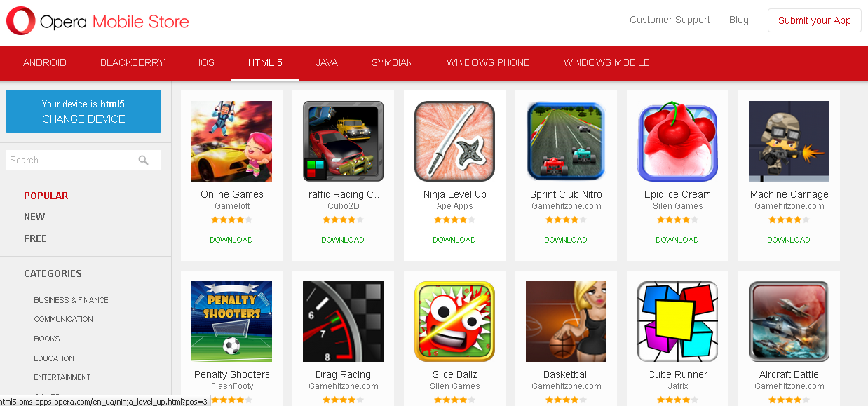Open the Traffic Racing app icon

[343, 141]
